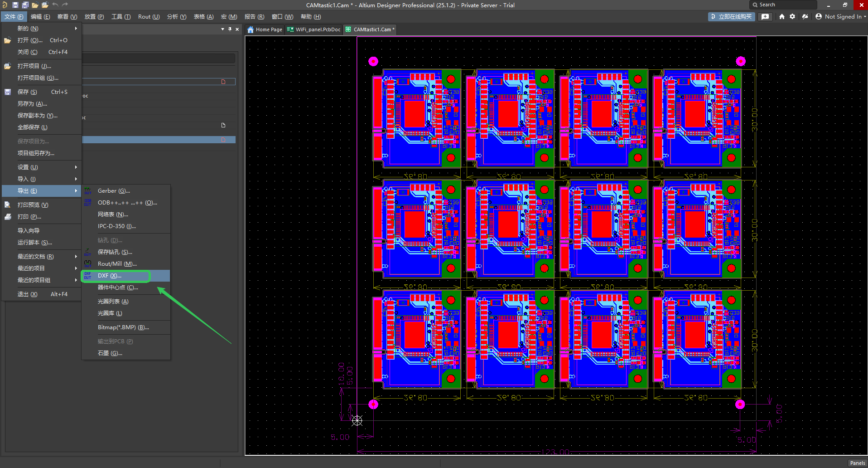Select 石墨 (G)... export option
The height and width of the screenshot is (468, 868).
point(126,353)
